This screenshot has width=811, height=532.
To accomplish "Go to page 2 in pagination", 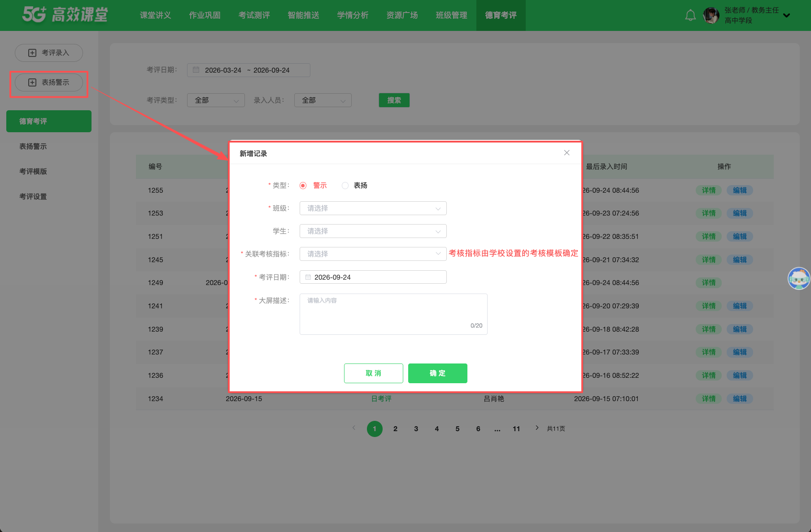I will click(395, 429).
